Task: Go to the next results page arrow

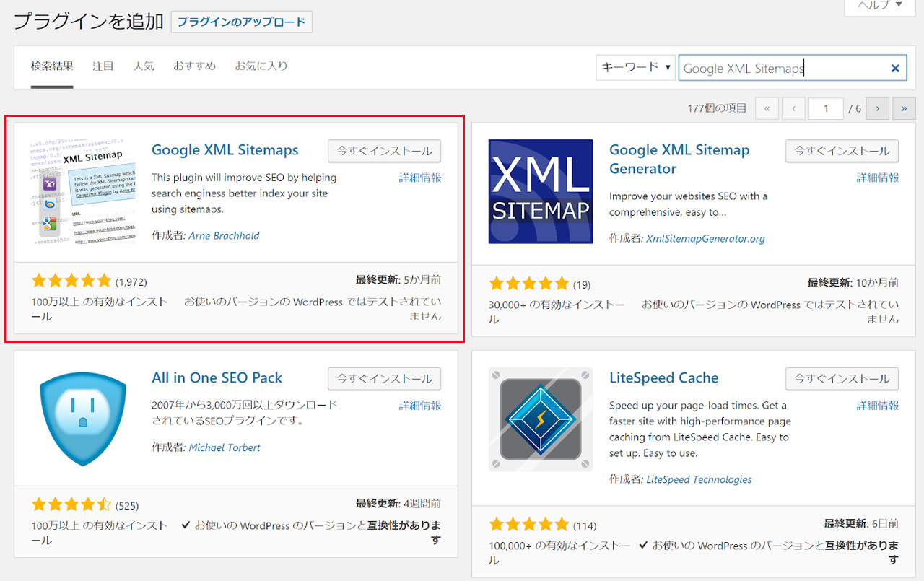Action: 877,109
